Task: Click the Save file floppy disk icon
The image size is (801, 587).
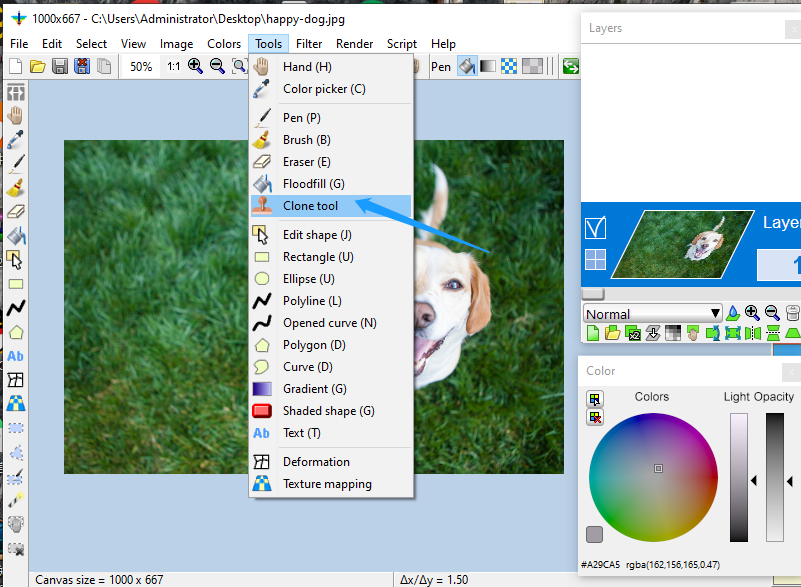Action: 60,67
